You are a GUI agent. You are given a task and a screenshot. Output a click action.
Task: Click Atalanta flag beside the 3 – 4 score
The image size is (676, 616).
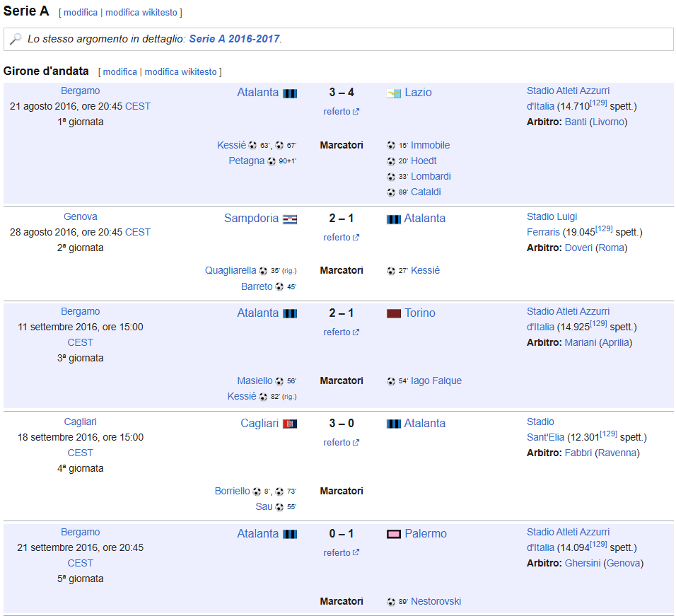tap(290, 93)
